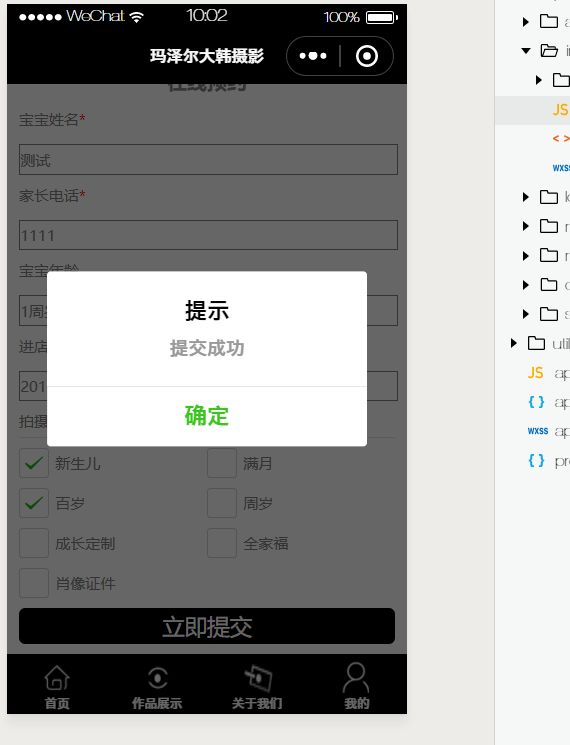
Task: Expand the folder beginning with 's'
Action: [525, 314]
